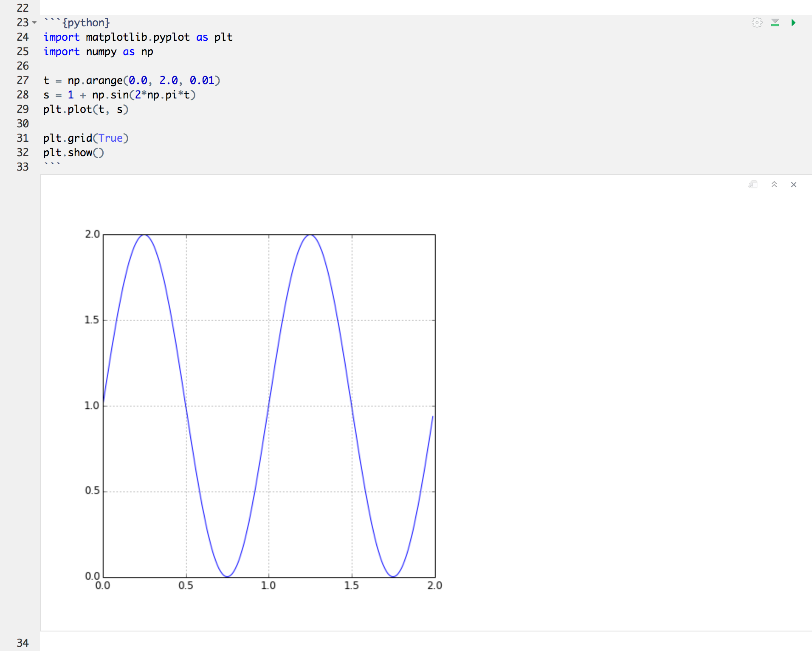Click line number 27 in the gutter
Viewport: 812px width, 651px height.
[23, 80]
